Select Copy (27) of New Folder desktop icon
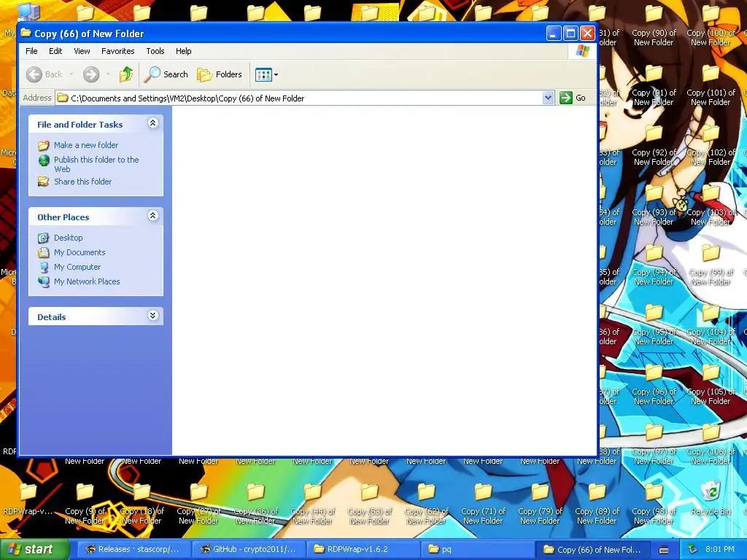This screenshot has width=747, height=560. point(198,505)
